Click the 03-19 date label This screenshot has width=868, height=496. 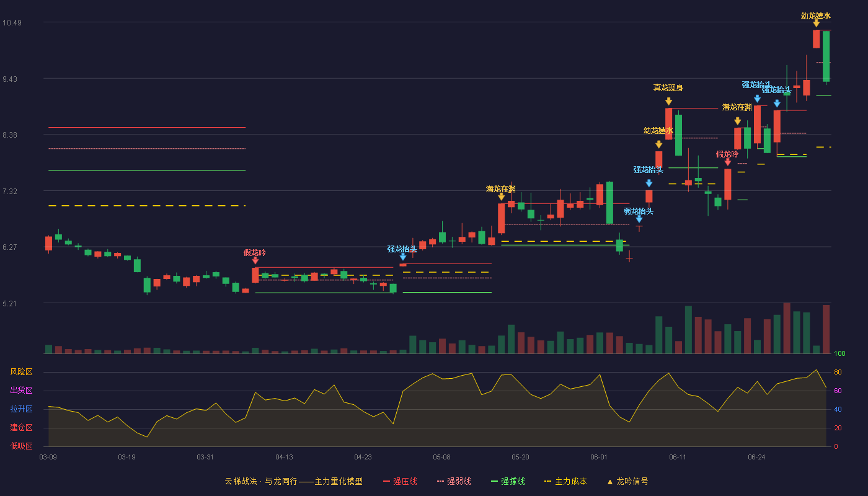[126, 457]
